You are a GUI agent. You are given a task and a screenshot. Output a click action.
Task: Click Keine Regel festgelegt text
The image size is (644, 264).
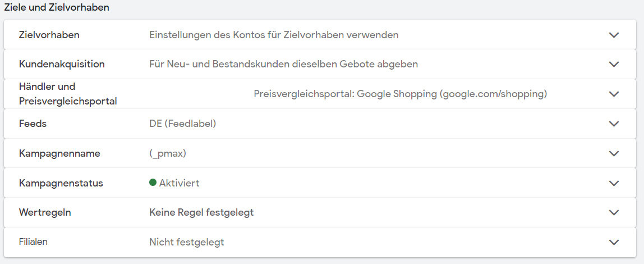point(201,212)
